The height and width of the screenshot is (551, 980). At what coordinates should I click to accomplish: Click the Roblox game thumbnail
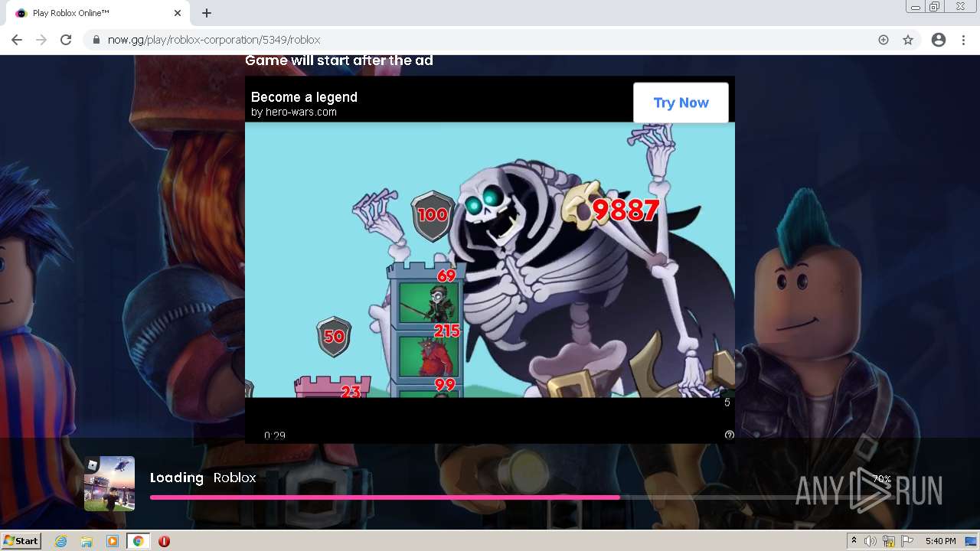pos(109,484)
